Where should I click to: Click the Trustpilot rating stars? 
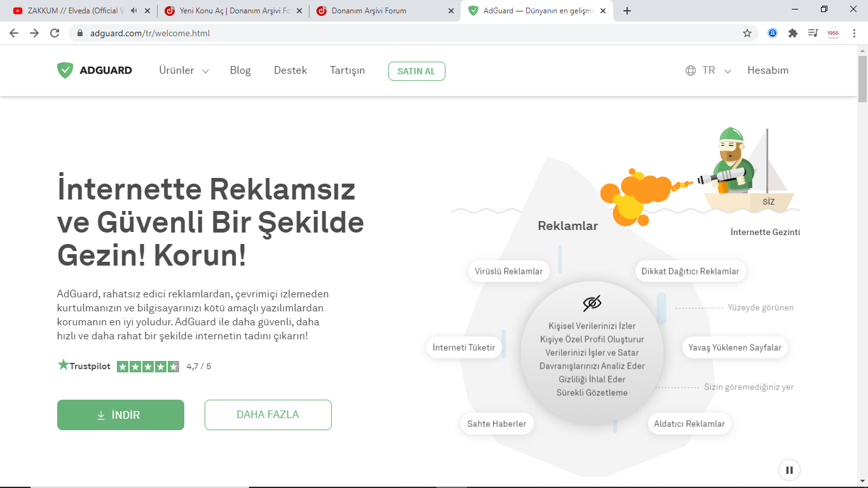click(148, 367)
